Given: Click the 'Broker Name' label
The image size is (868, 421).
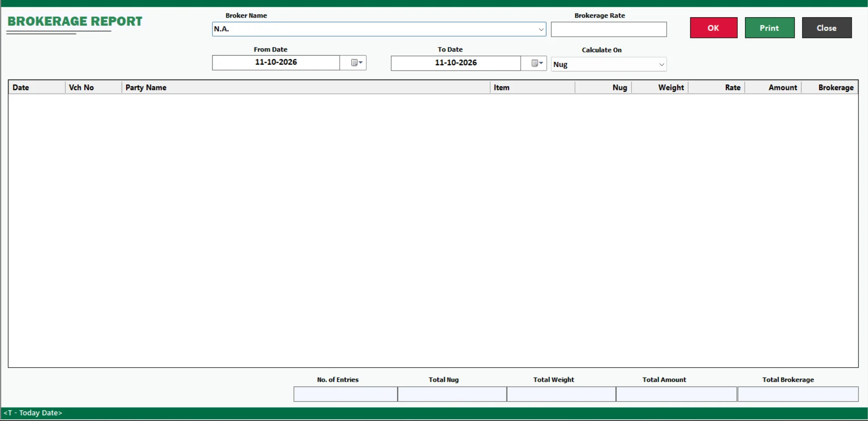Looking at the screenshot, I should point(246,15).
